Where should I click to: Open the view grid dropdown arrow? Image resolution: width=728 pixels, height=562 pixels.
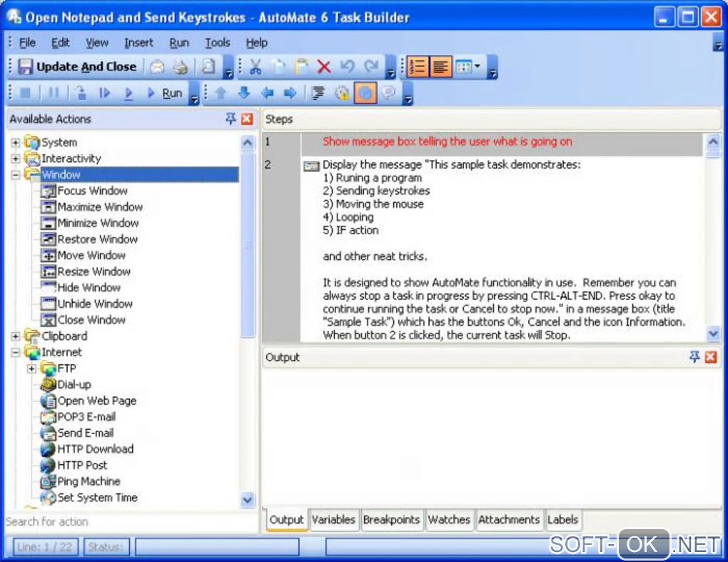click(477, 67)
